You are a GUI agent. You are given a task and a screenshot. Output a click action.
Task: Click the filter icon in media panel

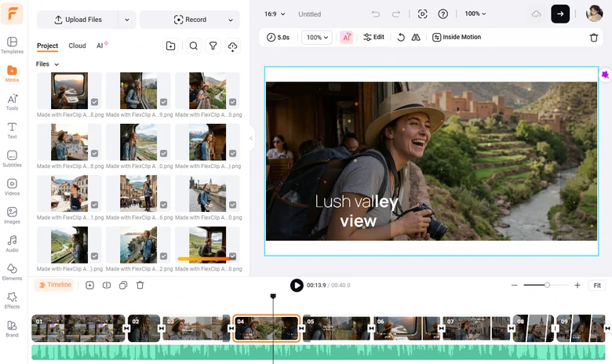tap(213, 46)
